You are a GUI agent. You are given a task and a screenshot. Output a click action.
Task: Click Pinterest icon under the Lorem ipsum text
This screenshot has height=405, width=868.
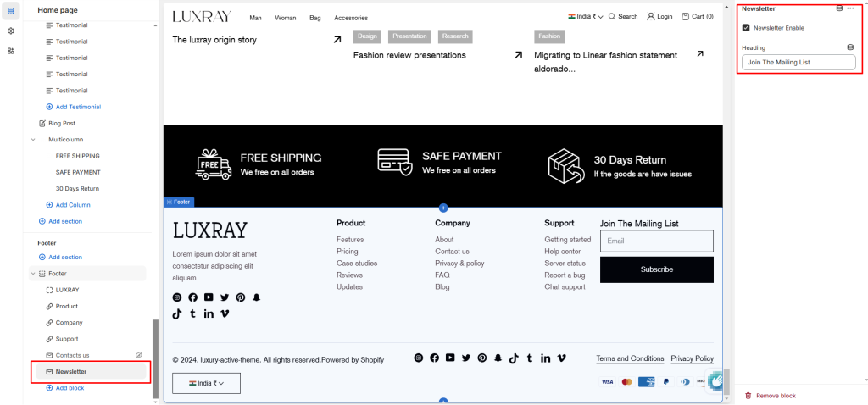click(240, 297)
